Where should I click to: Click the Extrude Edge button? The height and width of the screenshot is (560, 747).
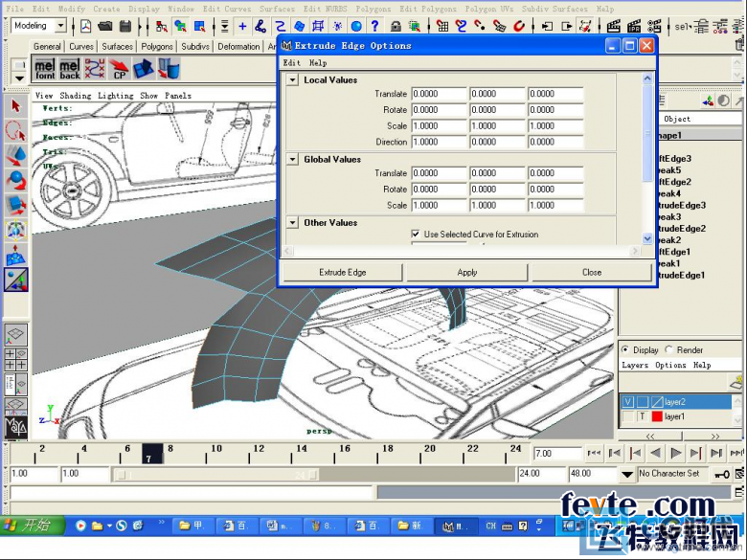(343, 273)
